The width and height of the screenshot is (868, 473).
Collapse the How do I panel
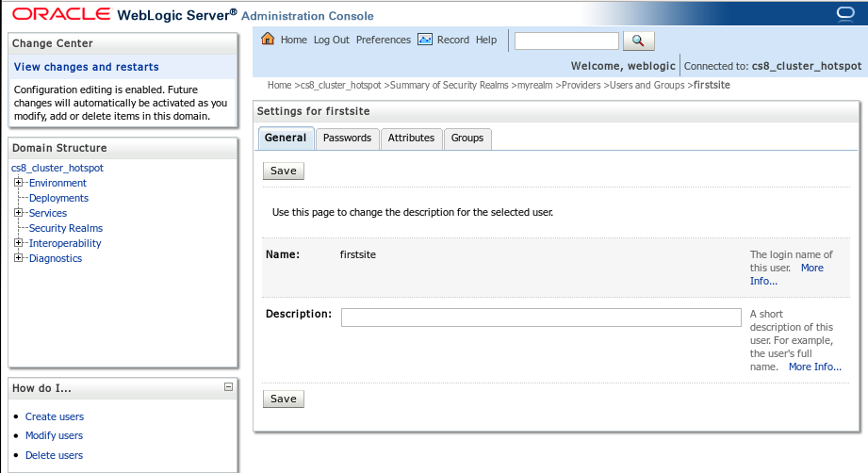click(x=228, y=387)
